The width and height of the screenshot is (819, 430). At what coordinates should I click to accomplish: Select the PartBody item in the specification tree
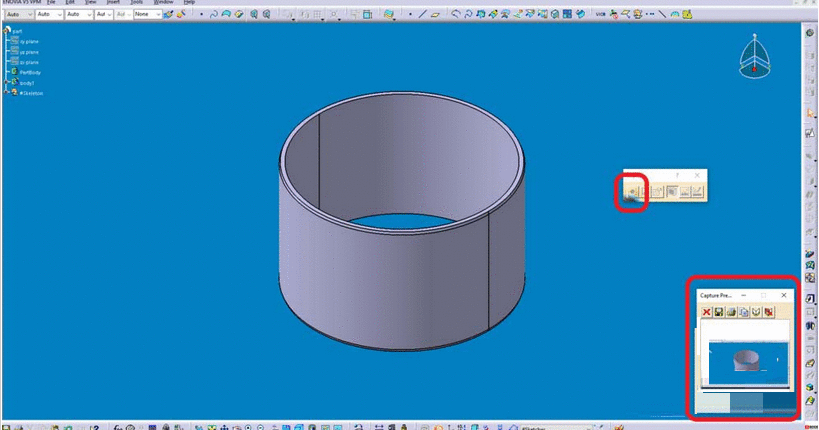[30, 73]
